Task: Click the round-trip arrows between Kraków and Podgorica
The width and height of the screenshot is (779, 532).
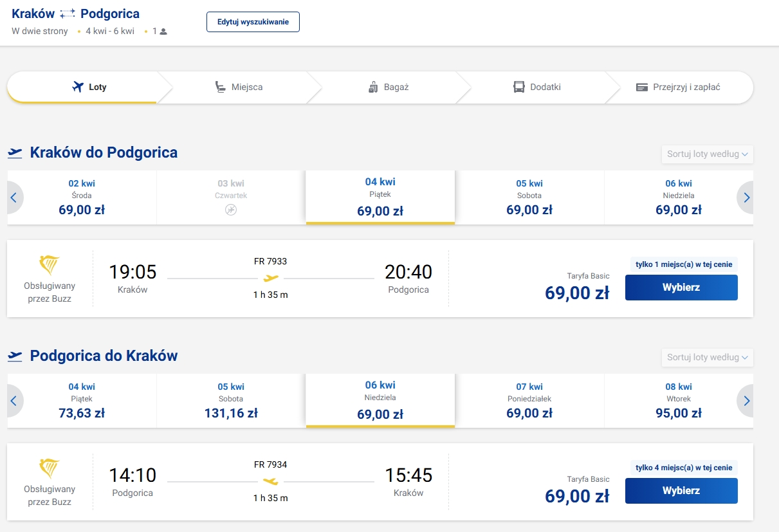Action: pos(68,14)
